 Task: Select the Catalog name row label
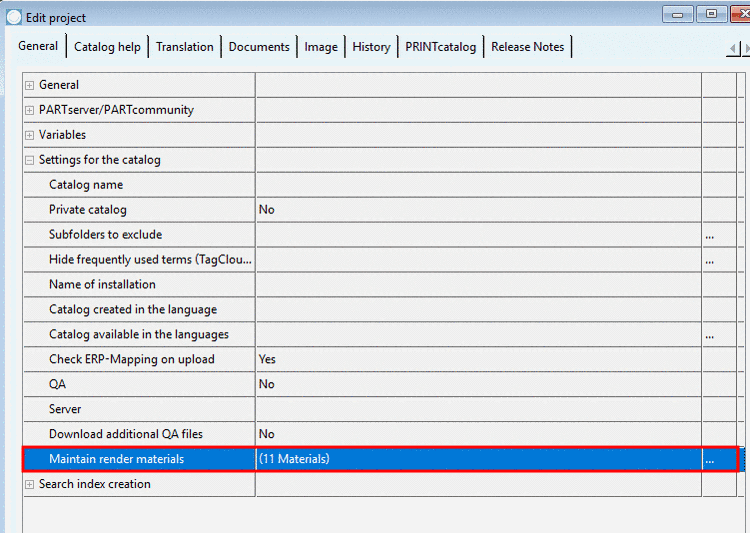(x=86, y=185)
